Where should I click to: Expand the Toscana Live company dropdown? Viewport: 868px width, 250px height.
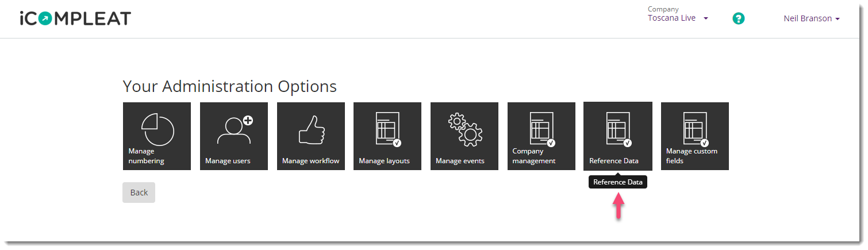tap(678, 18)
